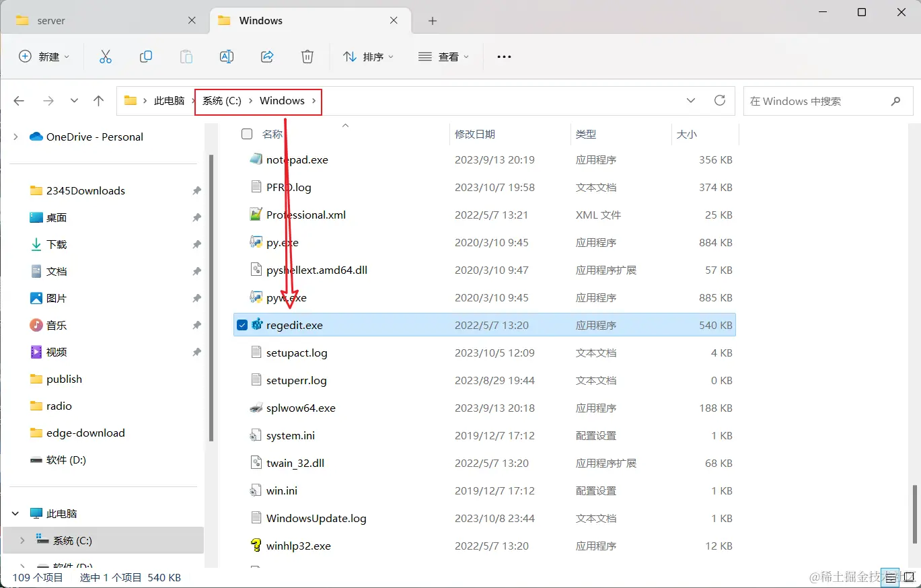The width and height of the screenshot is (921, 588).
Task: Go back with the left arrow
Action: pyautogui.click(x=19, y=101)
